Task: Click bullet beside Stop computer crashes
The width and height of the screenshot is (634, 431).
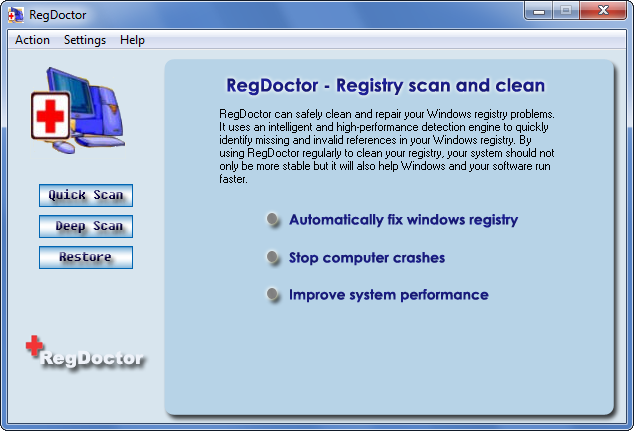Action: pyautogui.click(x=273, y=258)
